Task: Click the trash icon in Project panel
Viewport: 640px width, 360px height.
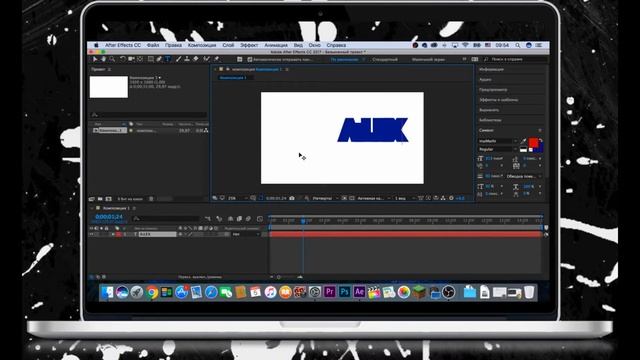Action: [x=151, y=199]
